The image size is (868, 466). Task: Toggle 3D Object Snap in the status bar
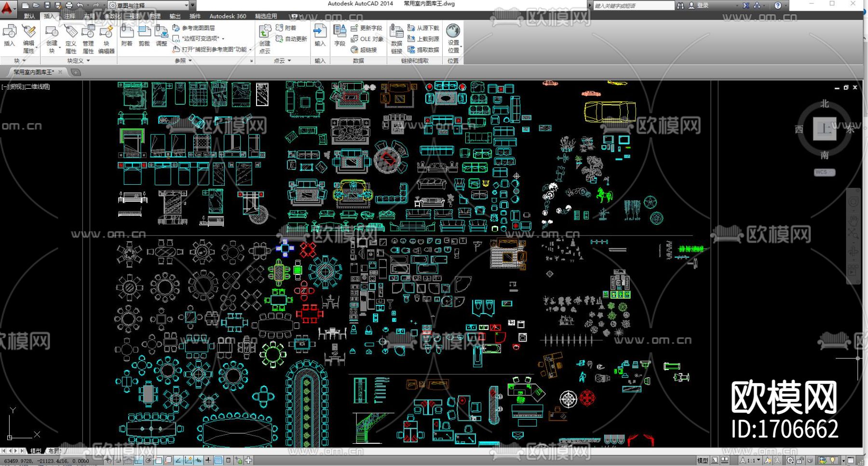169,460
